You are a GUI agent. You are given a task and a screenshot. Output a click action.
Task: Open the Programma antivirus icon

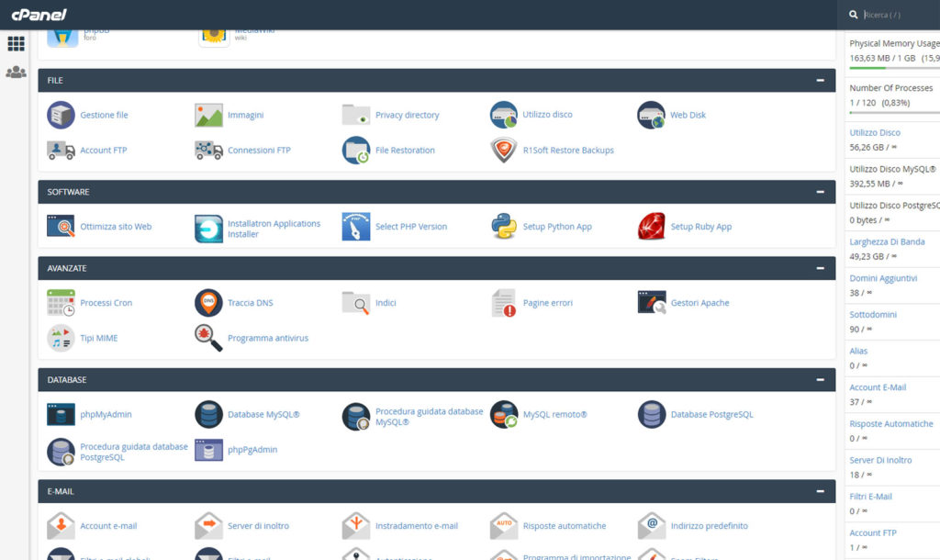208,338
